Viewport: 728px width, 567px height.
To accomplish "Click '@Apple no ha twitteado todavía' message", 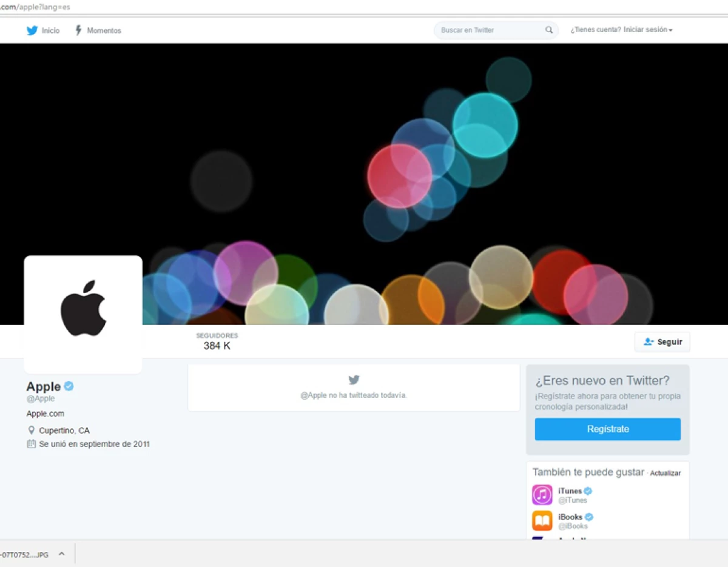I will tap(354, 395).
